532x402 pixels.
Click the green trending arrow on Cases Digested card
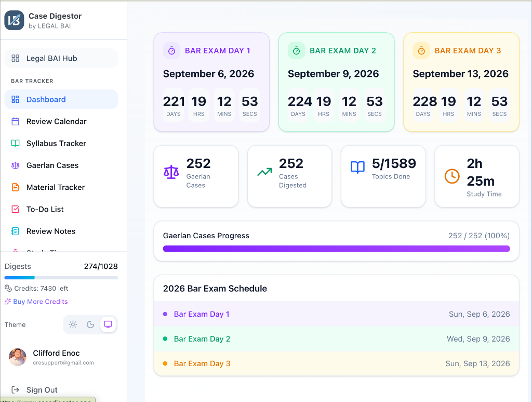pos(264,170)
